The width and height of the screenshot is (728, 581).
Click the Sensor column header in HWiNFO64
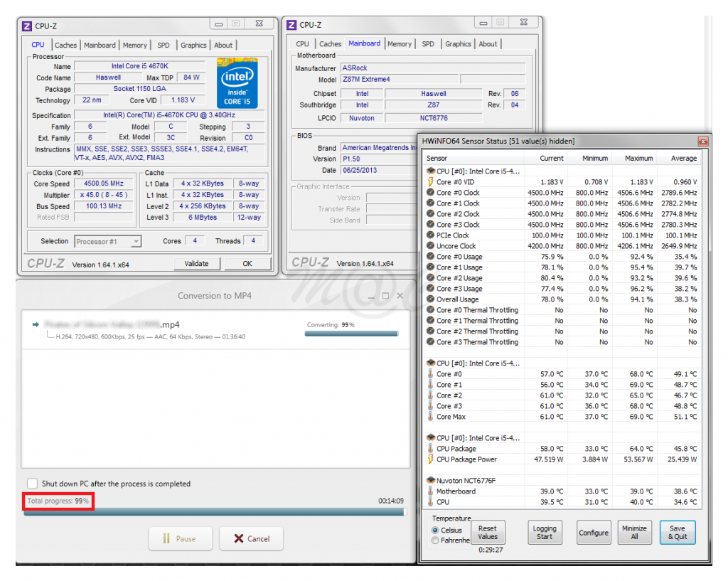point(437,158)
